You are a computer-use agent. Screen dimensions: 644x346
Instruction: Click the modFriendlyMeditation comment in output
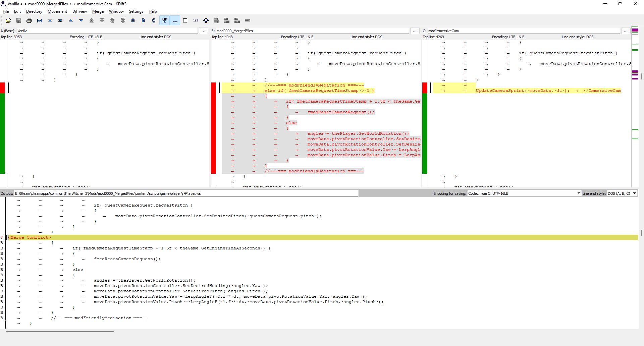pos(101,318)
